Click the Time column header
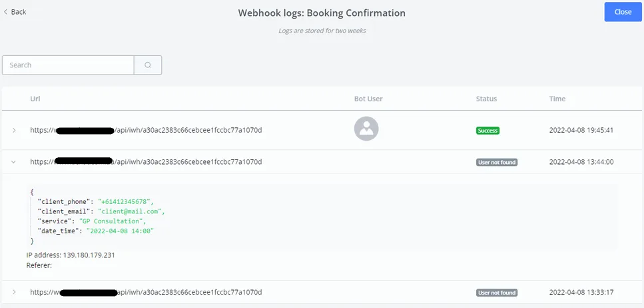 (x=557, y=99)
